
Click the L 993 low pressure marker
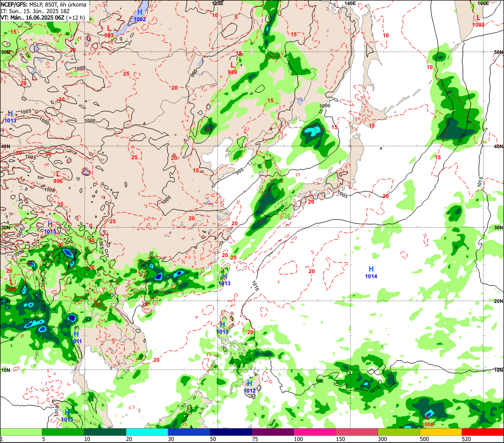(109, 32)
